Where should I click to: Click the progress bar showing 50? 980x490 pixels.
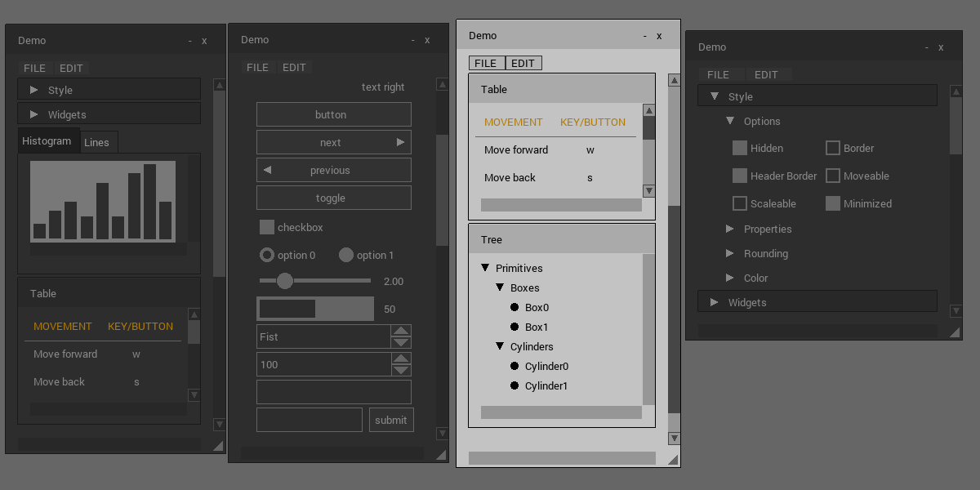315,309
